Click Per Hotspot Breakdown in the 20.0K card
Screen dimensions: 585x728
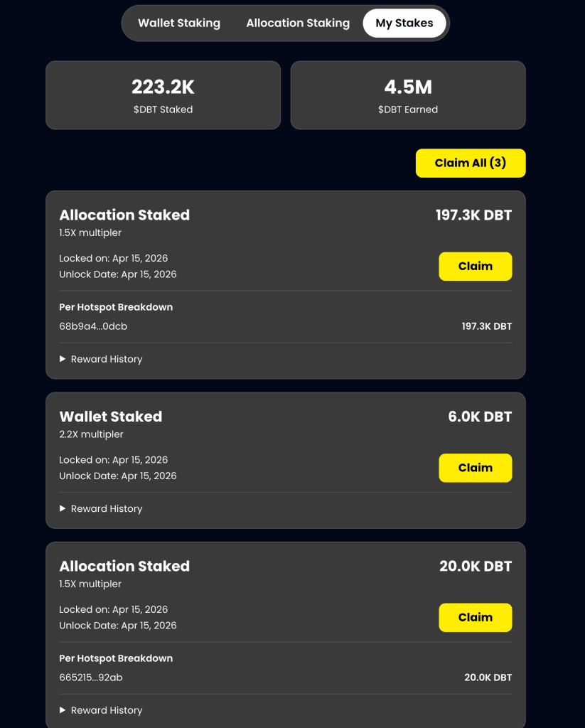pyautogui.click(x=116, y=658)
